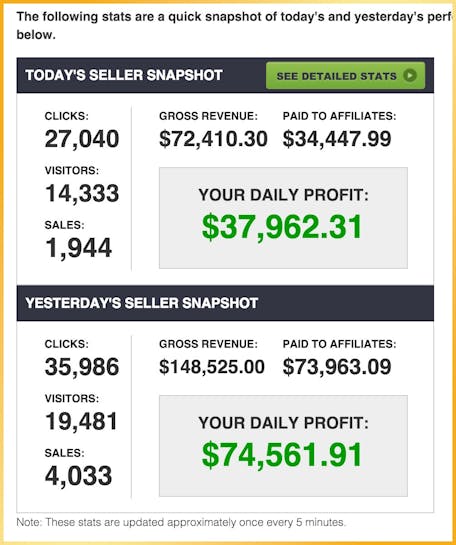Click today's sales count 1,944
This screenshot has height=545, width=456.
[79, 248]
